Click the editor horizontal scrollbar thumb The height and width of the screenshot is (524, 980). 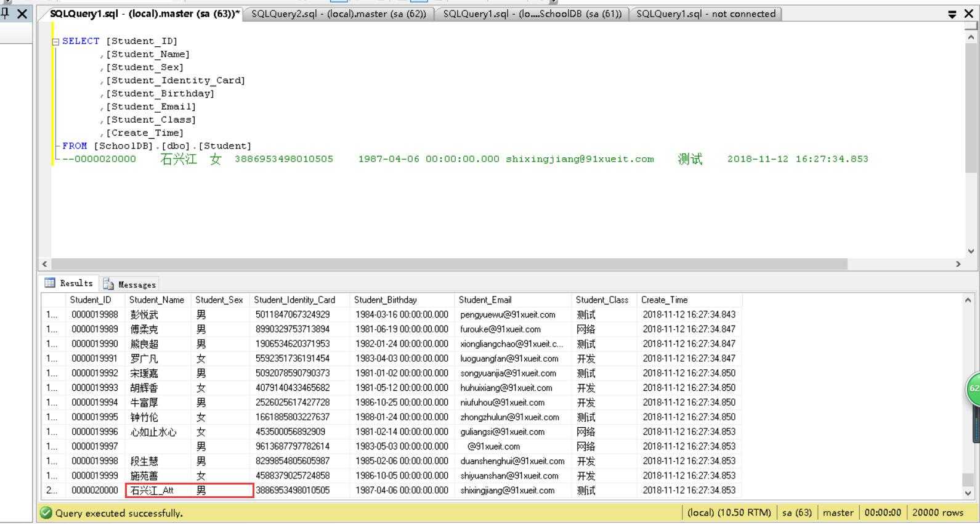448,264
